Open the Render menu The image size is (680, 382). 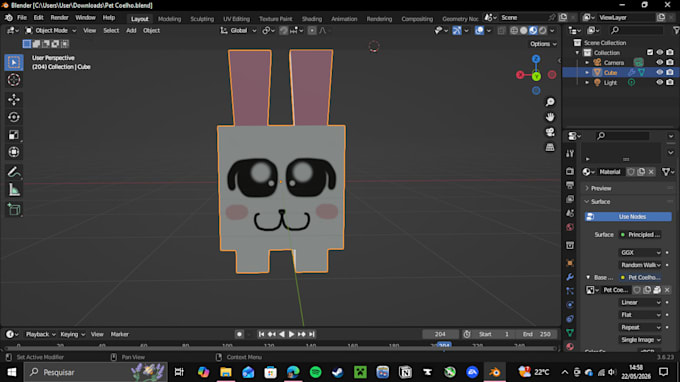[x=59, y=18]
